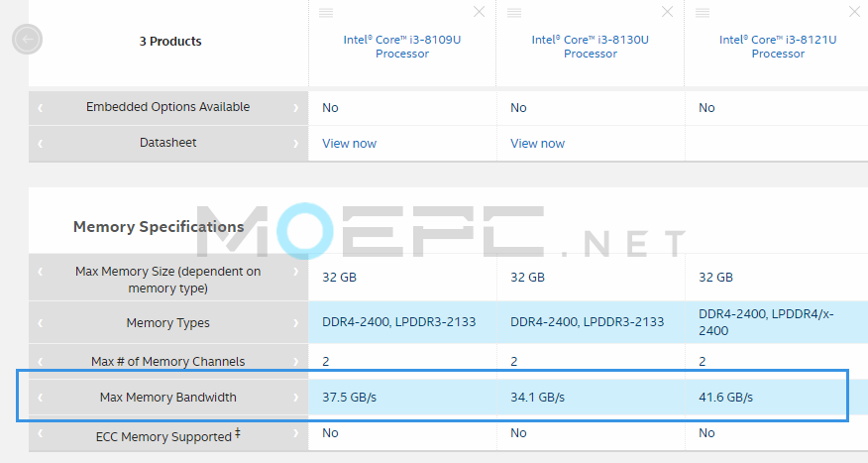Click right chevron on ECC Memory Supported row
The height and width of the screenshot is (463, 868).
[295, 433]
